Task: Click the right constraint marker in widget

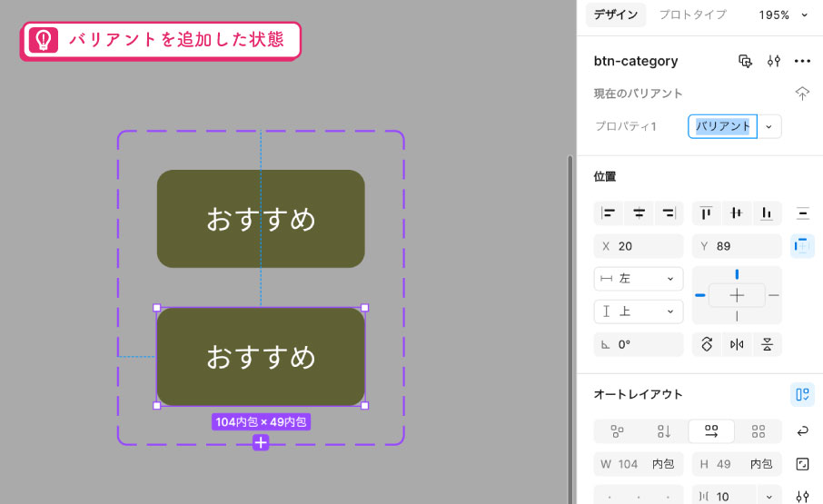Action: [773, 296]
